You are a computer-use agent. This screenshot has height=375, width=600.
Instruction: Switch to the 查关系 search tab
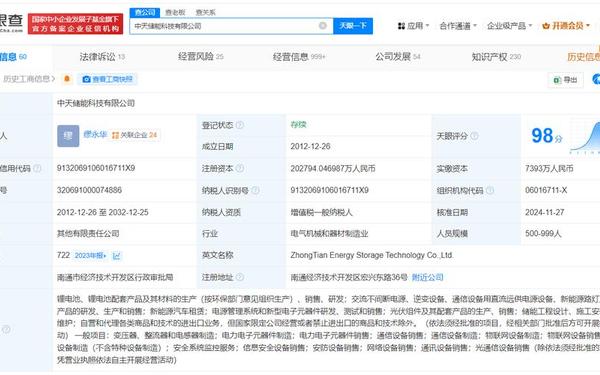[205, 13]
